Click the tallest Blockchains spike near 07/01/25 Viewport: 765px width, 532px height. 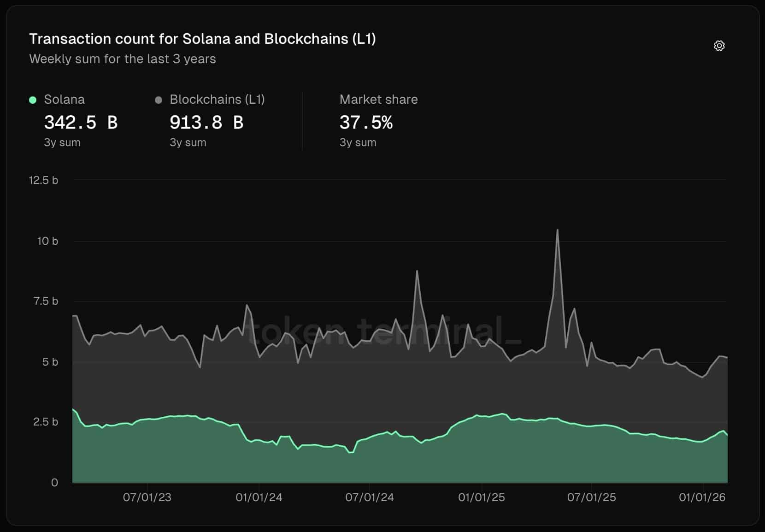pos(558,231)
